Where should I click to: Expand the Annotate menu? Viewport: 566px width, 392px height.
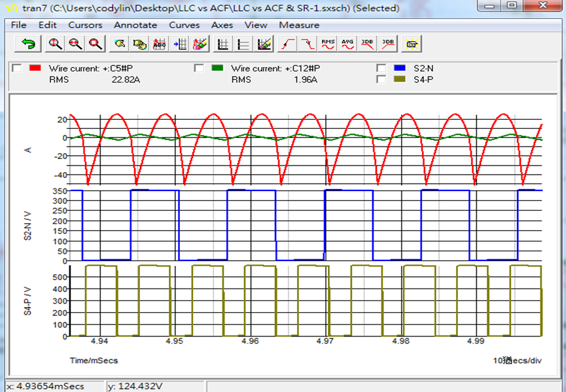click(x=135, y=25)
